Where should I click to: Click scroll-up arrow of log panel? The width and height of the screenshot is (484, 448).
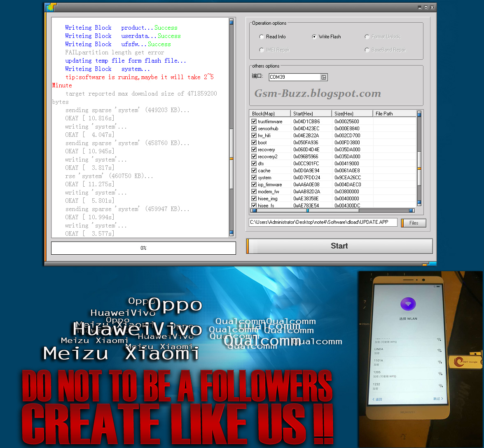(x=231, y=21)
